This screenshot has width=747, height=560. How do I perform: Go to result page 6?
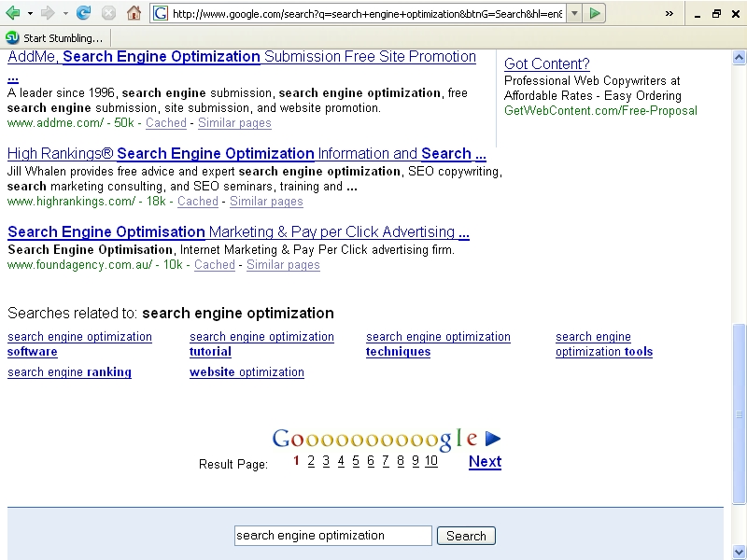[371, 461]
